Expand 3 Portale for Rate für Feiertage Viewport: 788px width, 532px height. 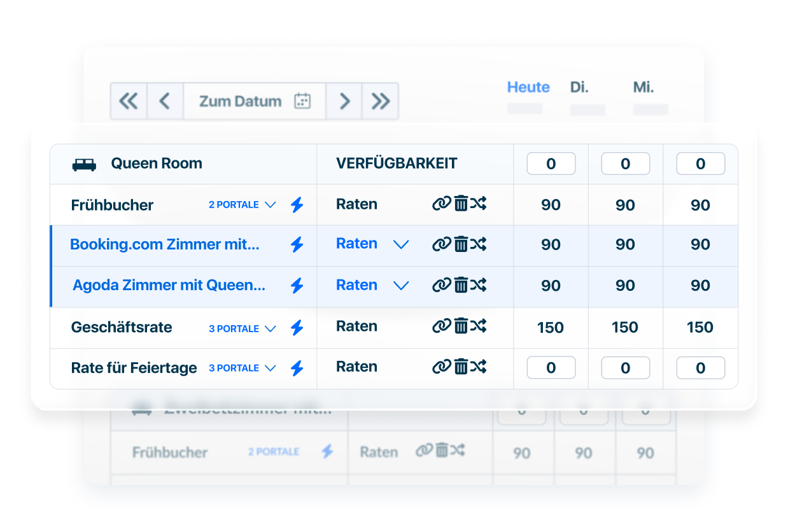pyautogui.click(x=270, y=368)
